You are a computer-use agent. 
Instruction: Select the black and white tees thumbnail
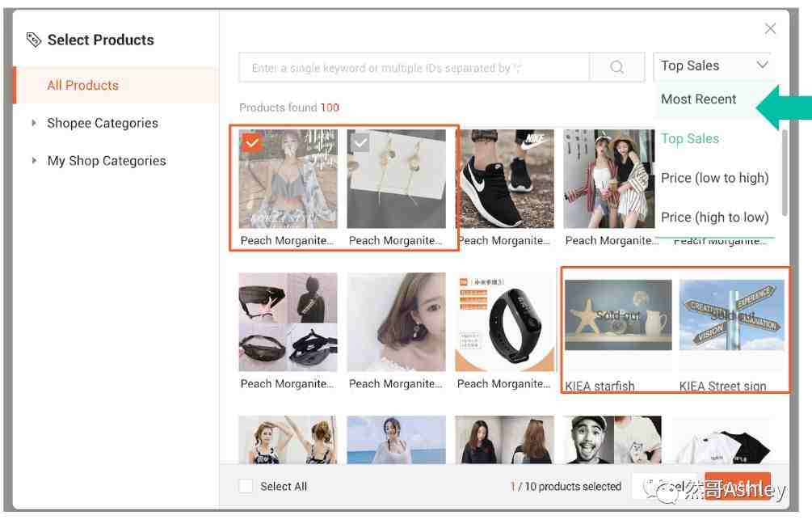(x=721, y=439)
